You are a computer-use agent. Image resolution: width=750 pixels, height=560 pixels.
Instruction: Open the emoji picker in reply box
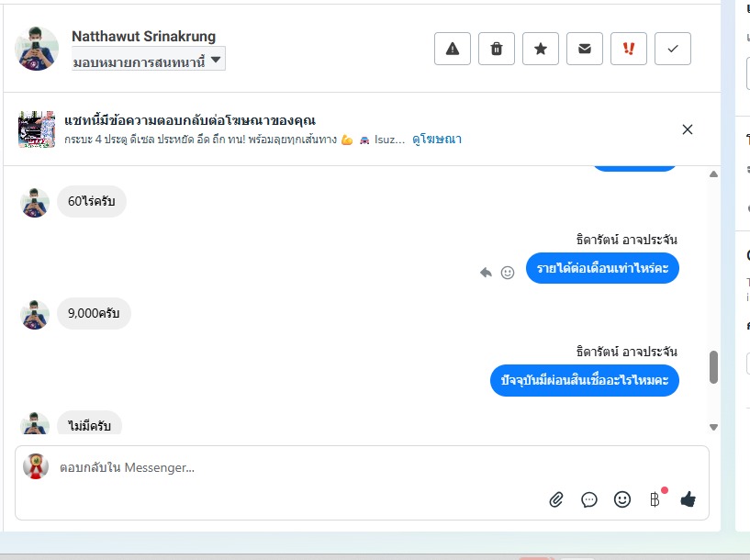tap(622, 499)
